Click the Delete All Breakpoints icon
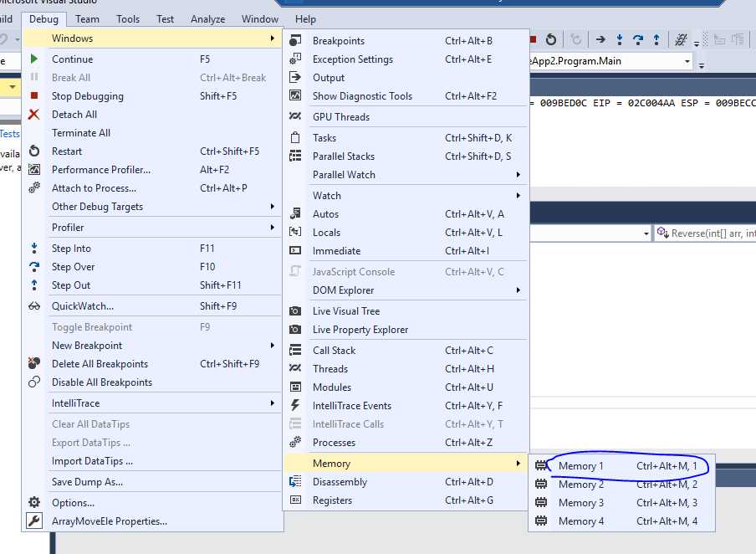The image size is (756, 554). [33, 363]
